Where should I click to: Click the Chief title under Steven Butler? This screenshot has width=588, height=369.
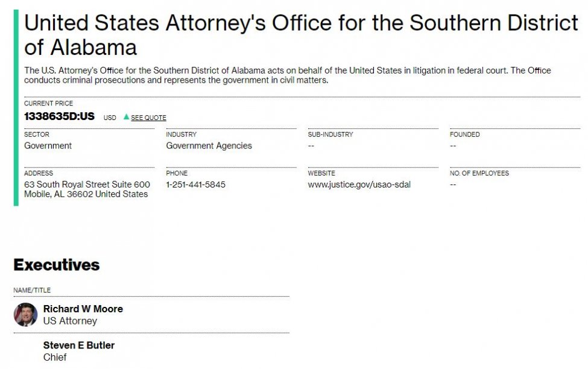click(55, 357)
